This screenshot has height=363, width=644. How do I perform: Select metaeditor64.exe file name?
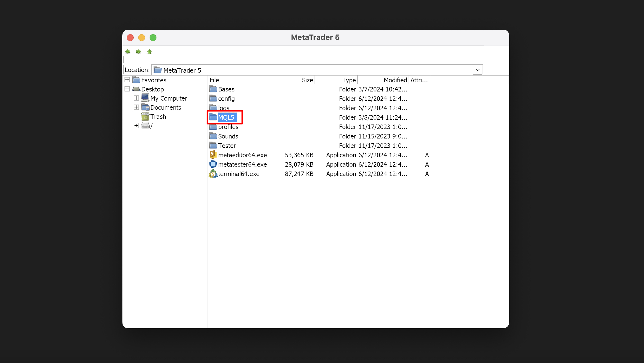pos(242,155)
